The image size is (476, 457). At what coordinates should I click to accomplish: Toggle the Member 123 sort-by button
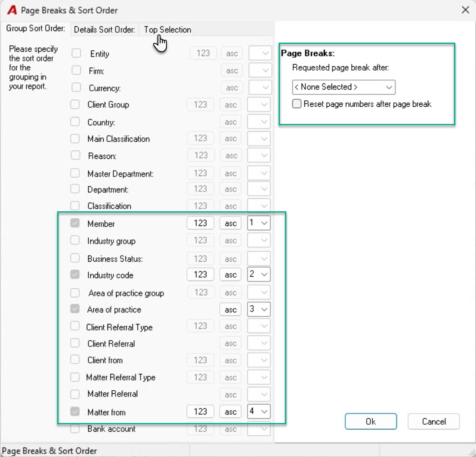pos(200,223)
